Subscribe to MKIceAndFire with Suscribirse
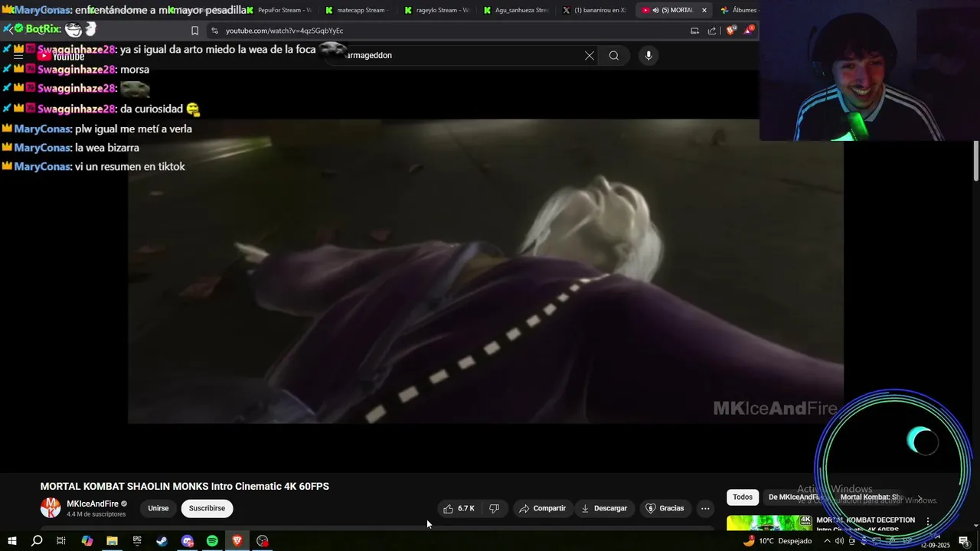Screen dimensions: 980x551 (x=207, y=508)
